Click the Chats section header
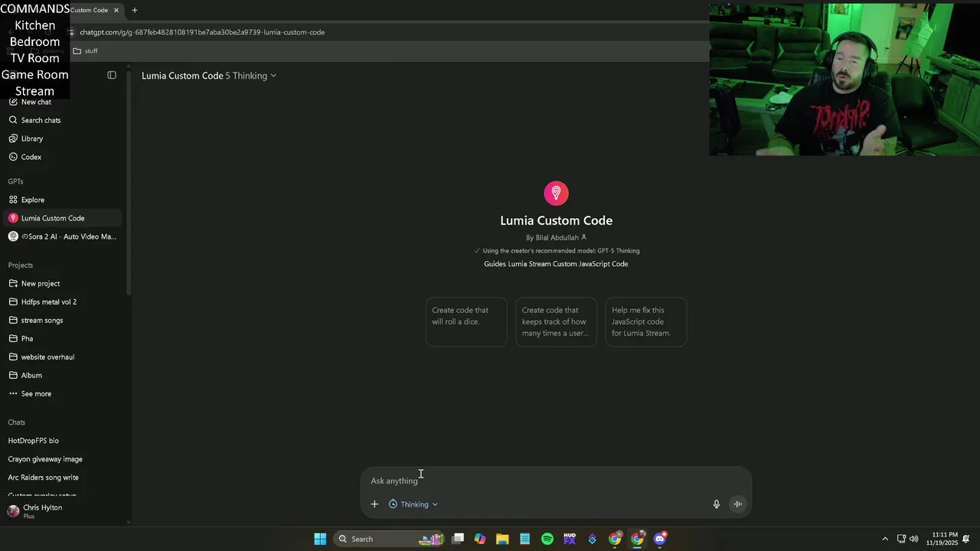Screen dimensions: 980x551 pyautogui.click(x=17, y=422)
